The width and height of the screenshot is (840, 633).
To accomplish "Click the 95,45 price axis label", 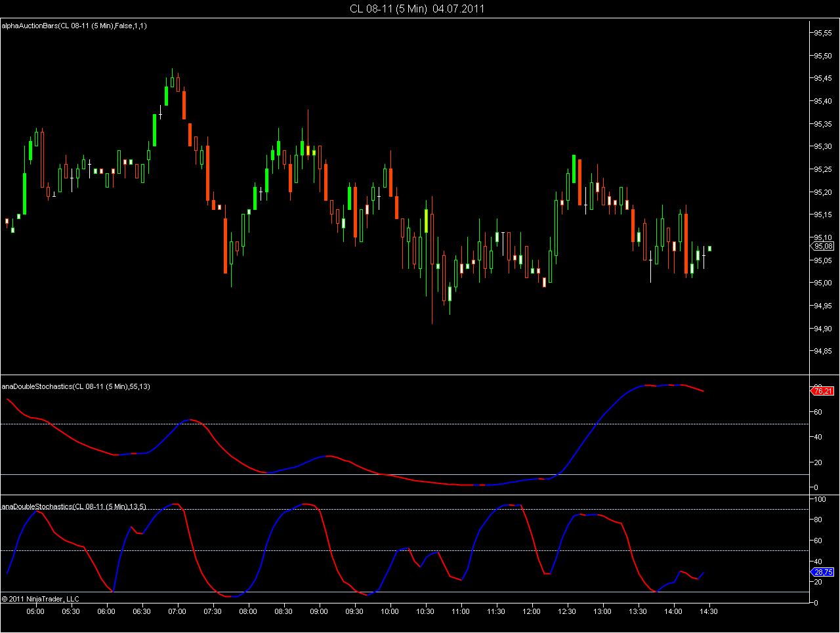I will pyautogui.click(x=823, y=78).
